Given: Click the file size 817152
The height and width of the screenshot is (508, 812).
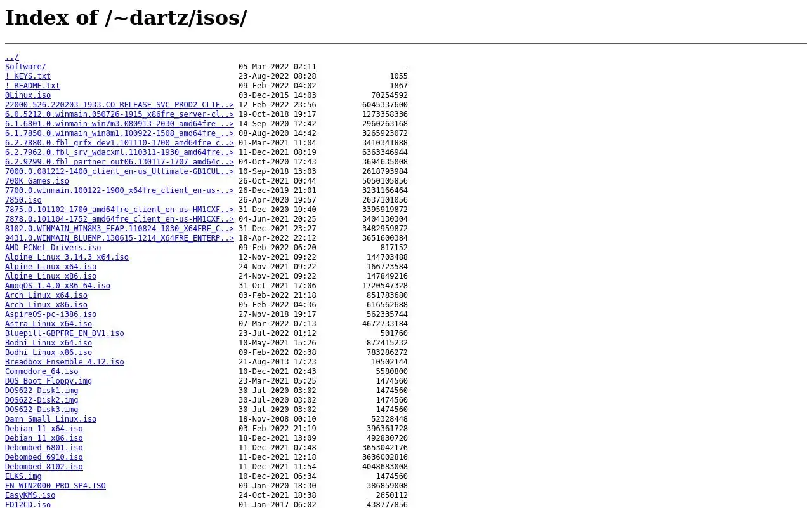Looking at the screenshot, I should pos(394,248).
